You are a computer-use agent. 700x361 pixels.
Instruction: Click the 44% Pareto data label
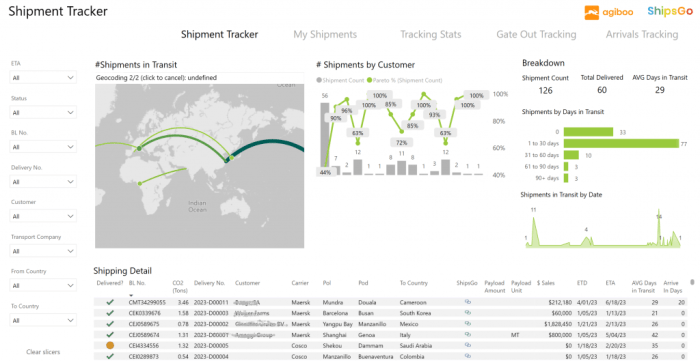click(x=326, y=172)
